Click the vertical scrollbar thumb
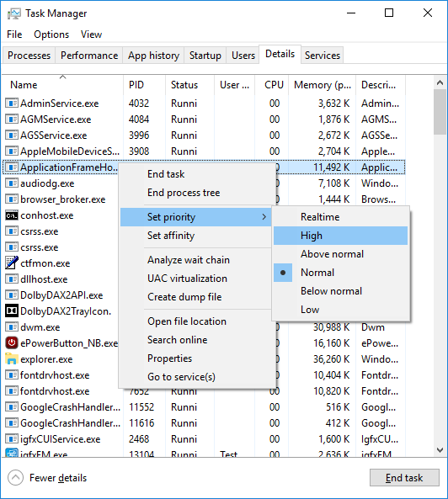Image resolution: width=448 pixels, height=499 pixels. coord(440,112)
